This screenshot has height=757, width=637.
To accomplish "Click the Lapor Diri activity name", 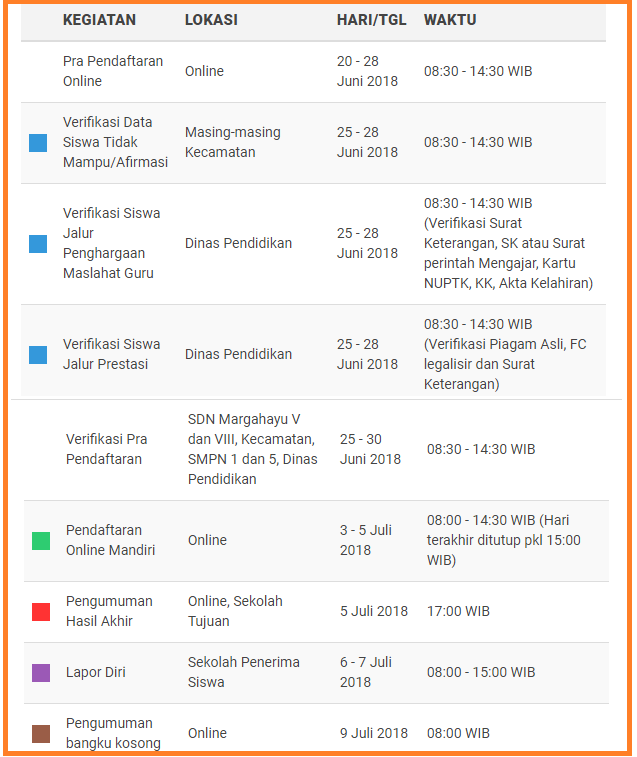I will [x=96, y=672].
